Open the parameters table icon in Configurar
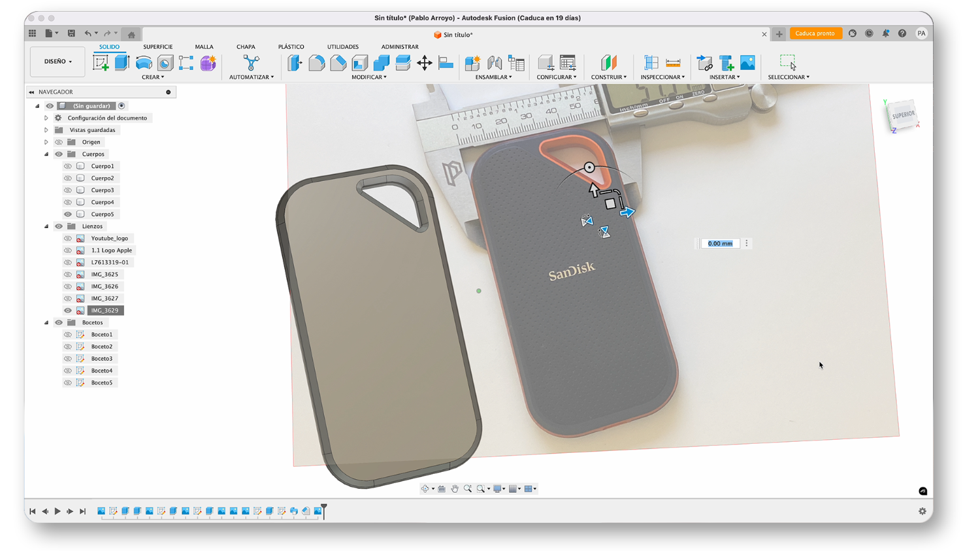This screenshot has width=980, height=551. (x=568, y=63)
